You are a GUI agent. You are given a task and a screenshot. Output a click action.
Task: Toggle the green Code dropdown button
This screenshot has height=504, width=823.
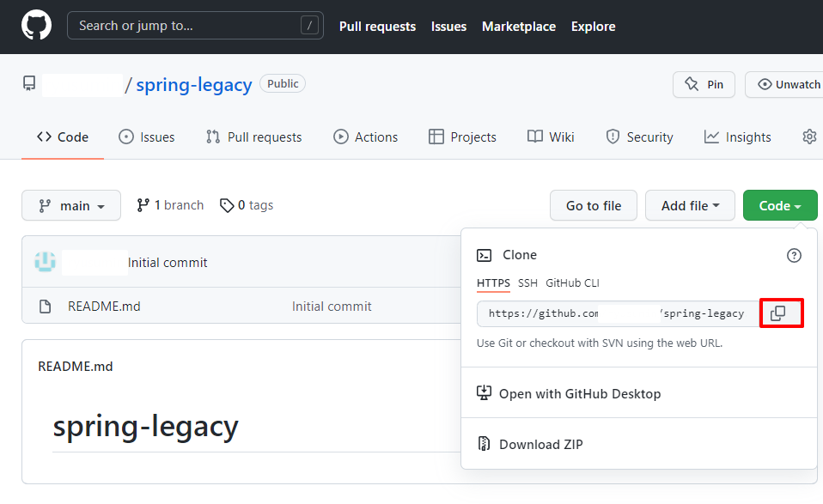tap(780, 205)
